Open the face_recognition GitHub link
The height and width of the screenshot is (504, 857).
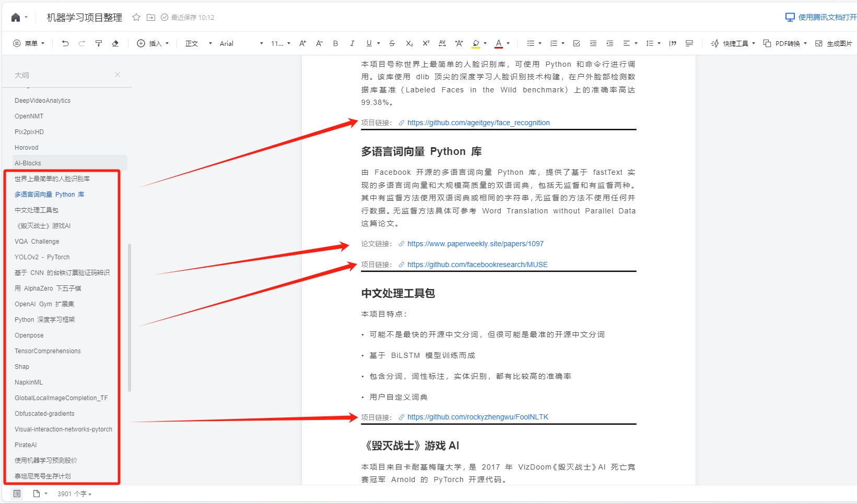coord(478,123)
